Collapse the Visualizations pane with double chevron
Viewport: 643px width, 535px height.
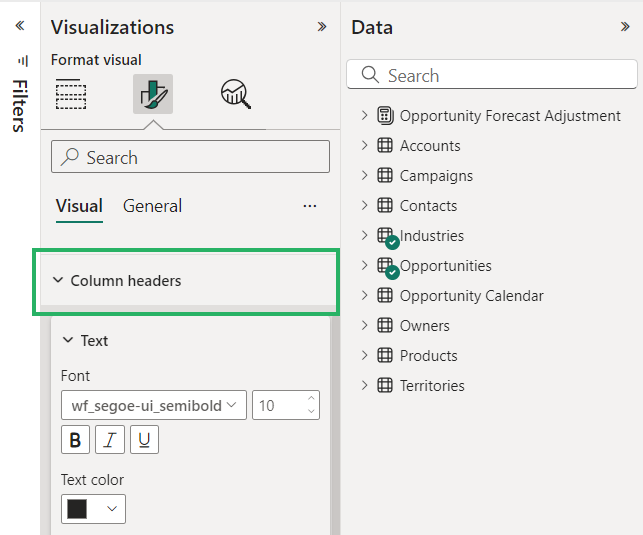pos(321,27)
